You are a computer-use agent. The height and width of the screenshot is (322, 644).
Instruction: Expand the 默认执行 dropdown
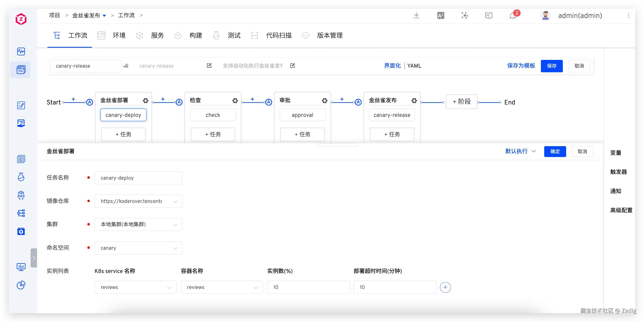[x=520, y=151]
